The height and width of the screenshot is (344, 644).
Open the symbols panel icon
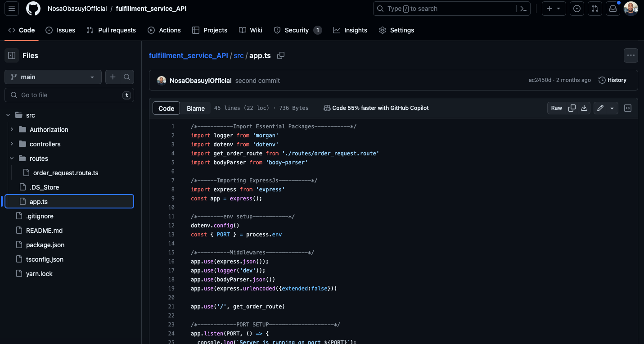click(x=628, y=108)
